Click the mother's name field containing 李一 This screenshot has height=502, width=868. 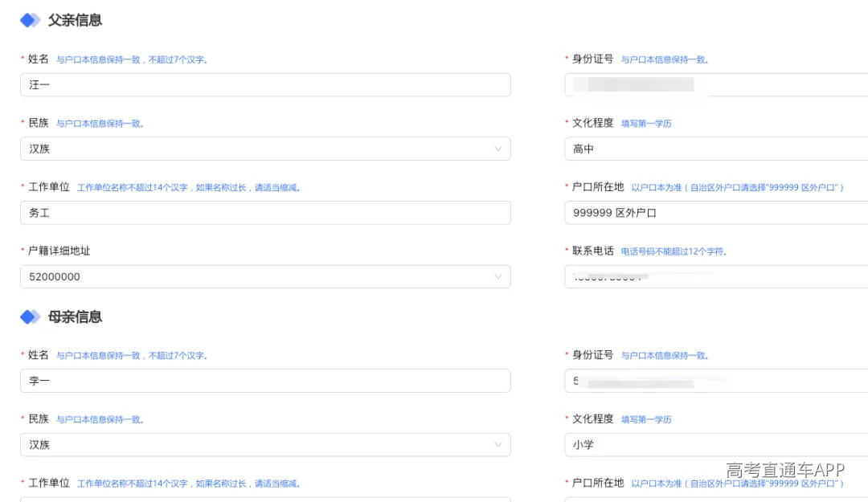265,381
